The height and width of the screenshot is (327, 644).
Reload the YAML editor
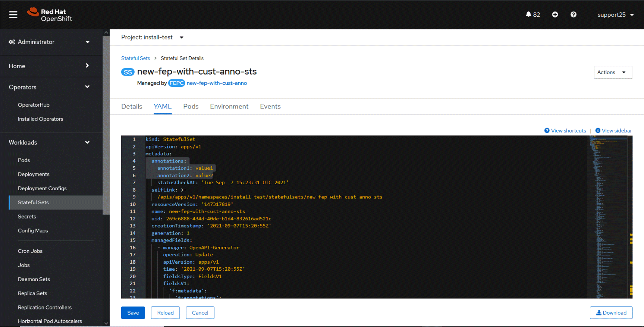pyautogui.click(x=165, y=313)
